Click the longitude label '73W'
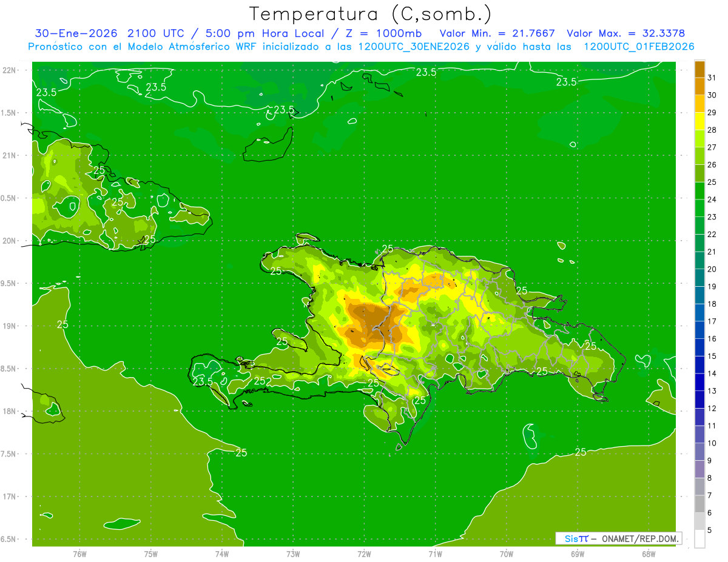Screen dimensions: 728x562 (x=293, y=554)
